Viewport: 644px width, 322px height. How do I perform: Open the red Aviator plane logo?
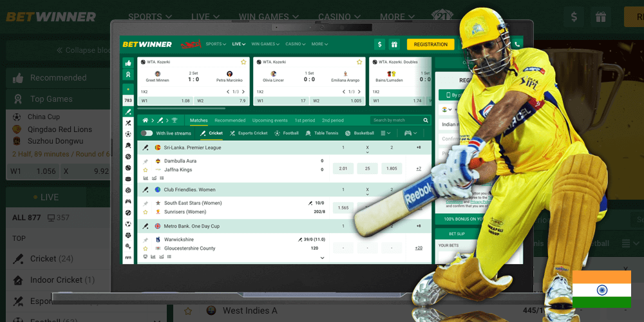click(x=191, y=44)
